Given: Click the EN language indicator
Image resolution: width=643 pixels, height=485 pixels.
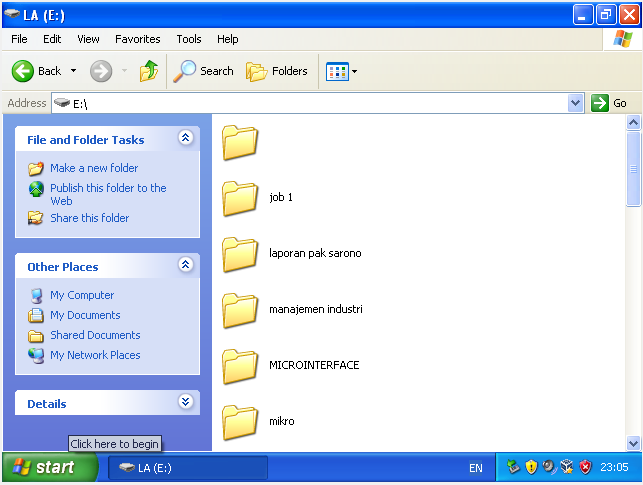Looking at the screenshot, I should coord(476,468).
